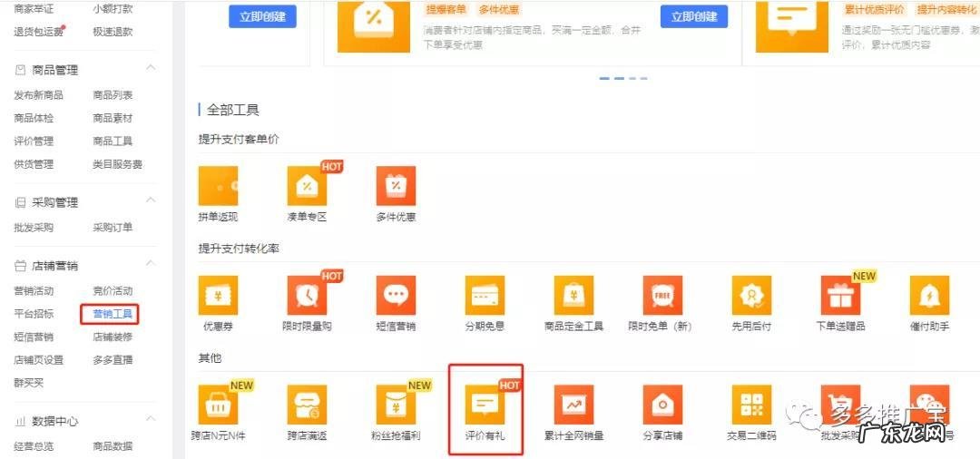Open 经营总览 under 数据中心
Screen dimensions: 980x459
tap(34, 446)
